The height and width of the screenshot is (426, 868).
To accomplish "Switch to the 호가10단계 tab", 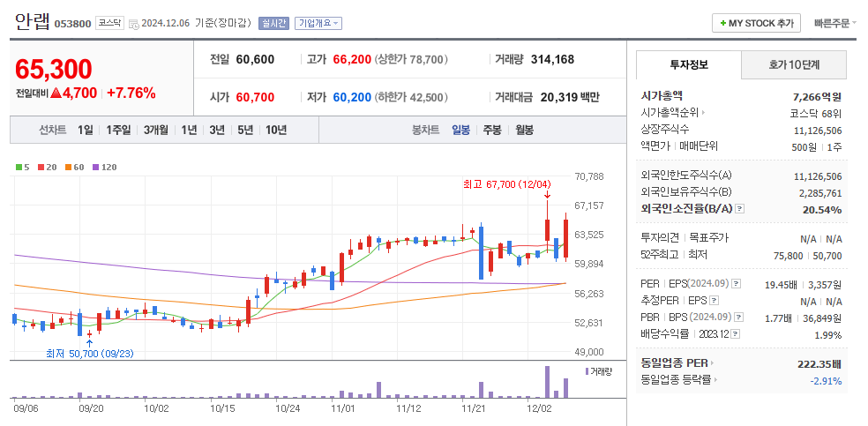I will (x=794, y=64).
